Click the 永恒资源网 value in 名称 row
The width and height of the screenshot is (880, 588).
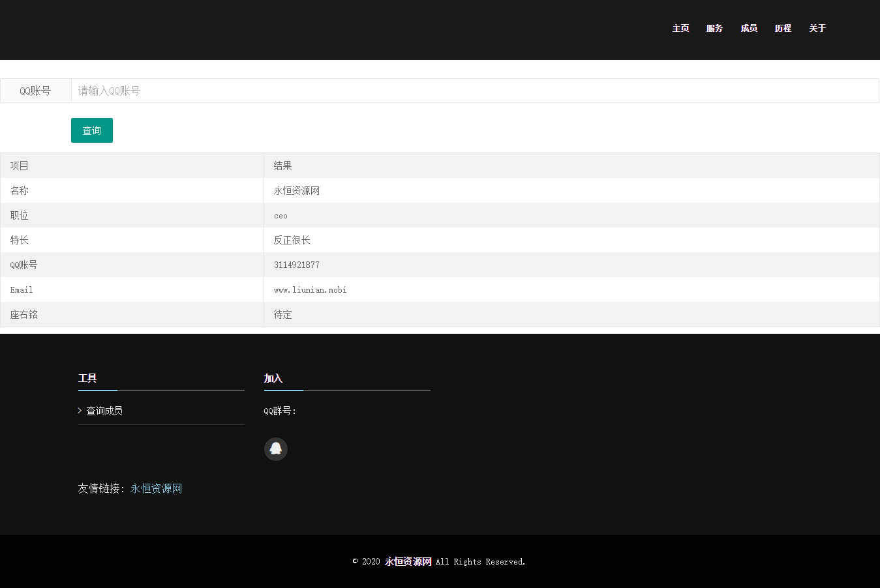(x=297, y=190)
